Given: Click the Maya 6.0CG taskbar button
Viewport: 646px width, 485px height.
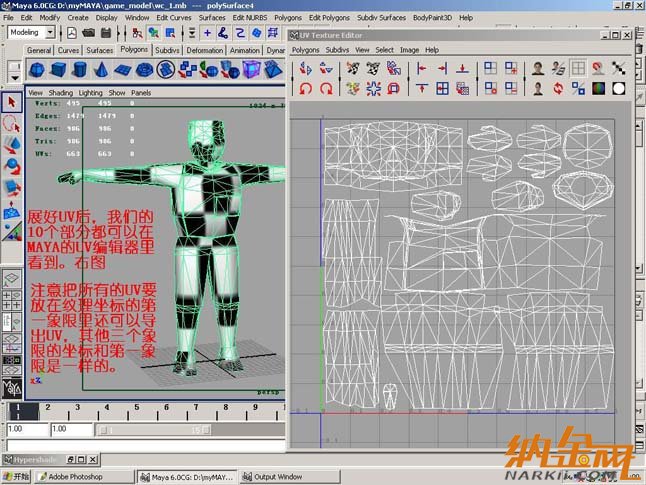Looking at the screenshot, I should pyautogui.click(x=187, y=477).
